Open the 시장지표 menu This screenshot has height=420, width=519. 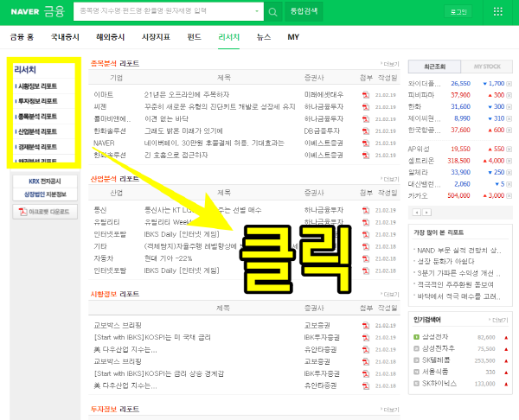[156, 37]
